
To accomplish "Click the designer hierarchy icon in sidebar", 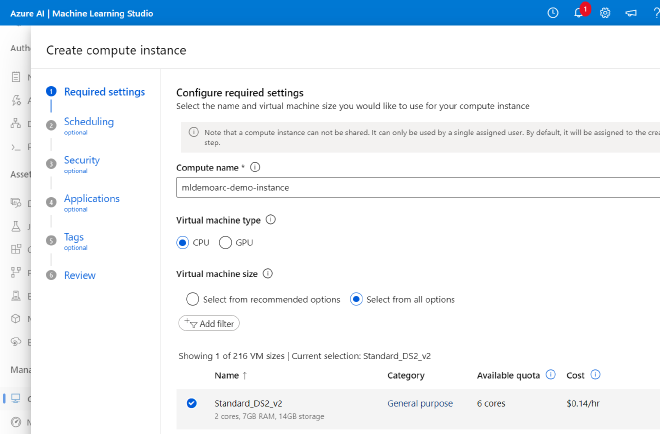I will [16, 123].
